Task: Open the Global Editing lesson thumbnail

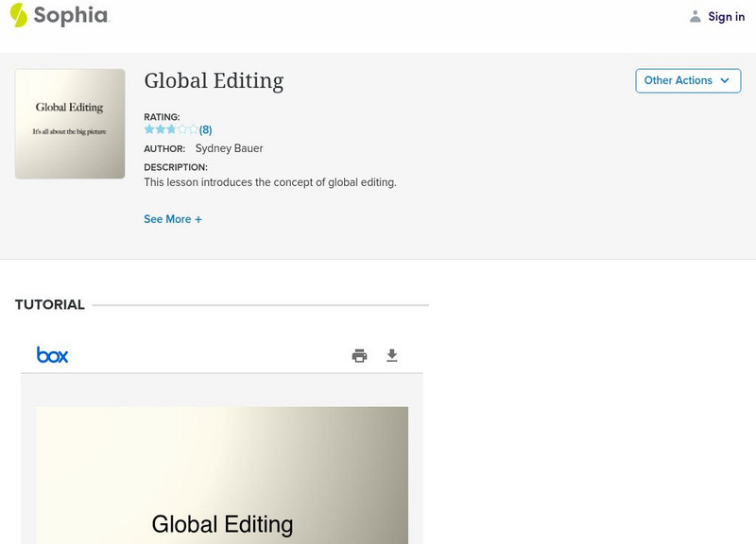Action: pyautogui.click(x=70, y=124)
